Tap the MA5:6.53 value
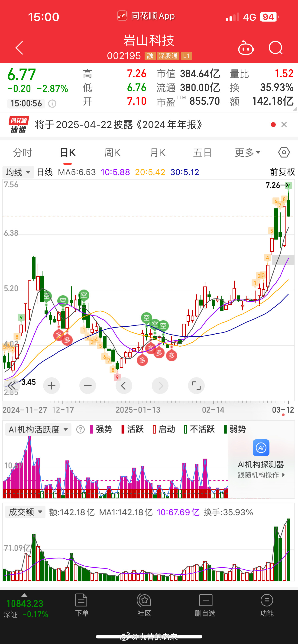The width and height of the screenshot is (298, 644). pos(77,172)
